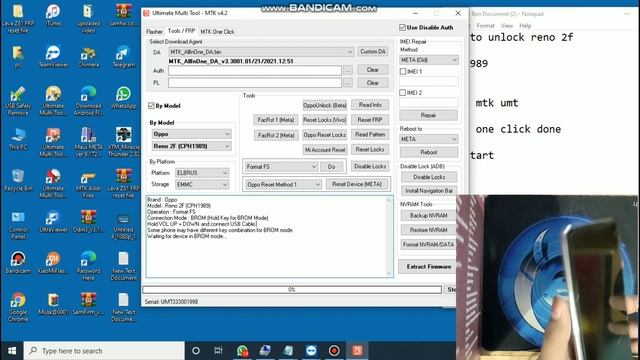Open Bandicam record icon on taskbar
The width and height of the screenshot is (640, 360).
click(x=334, y=351)
